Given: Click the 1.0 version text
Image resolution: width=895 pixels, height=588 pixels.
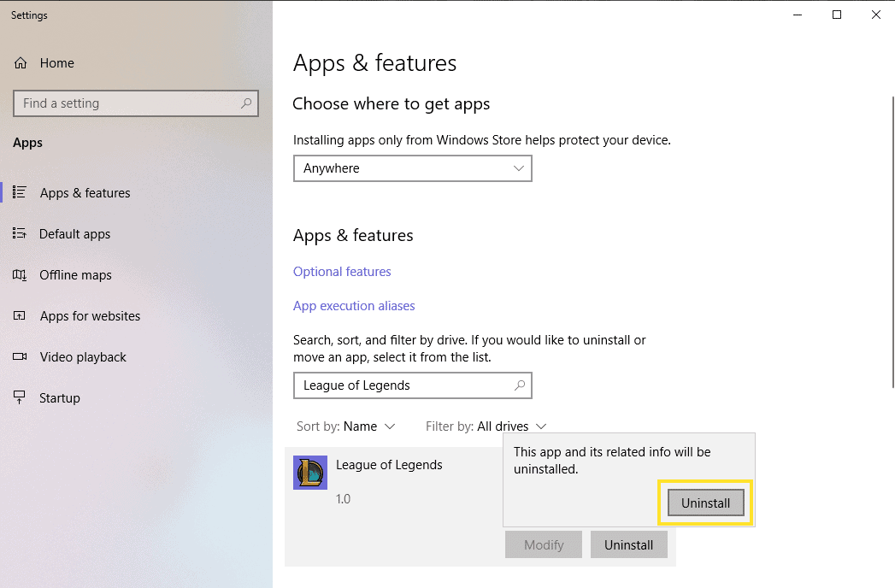Looking at the screenshot, I should [343, 499].
